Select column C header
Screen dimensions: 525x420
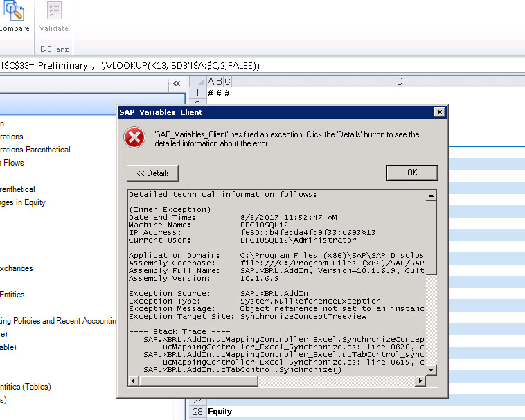coord(227,81)
